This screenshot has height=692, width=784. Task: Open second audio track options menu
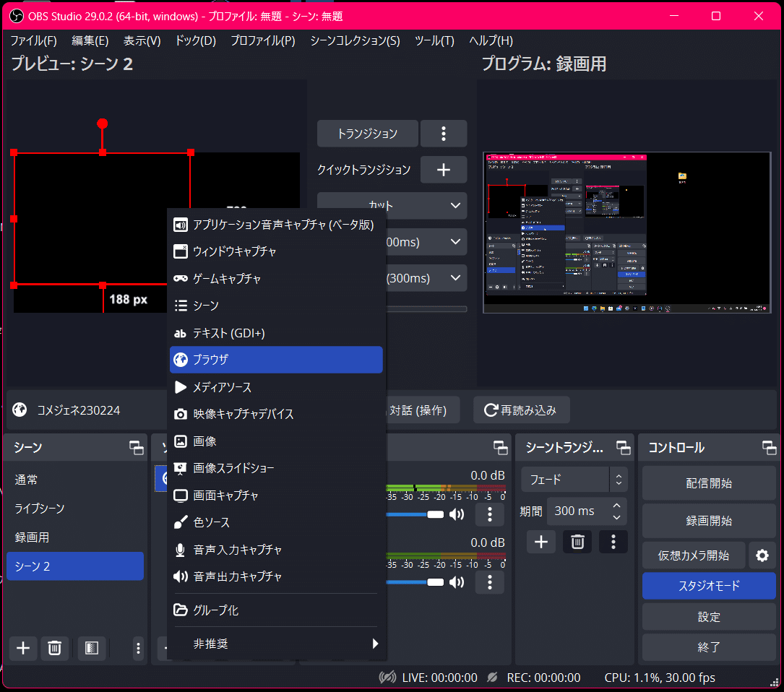tap(489, 582)
